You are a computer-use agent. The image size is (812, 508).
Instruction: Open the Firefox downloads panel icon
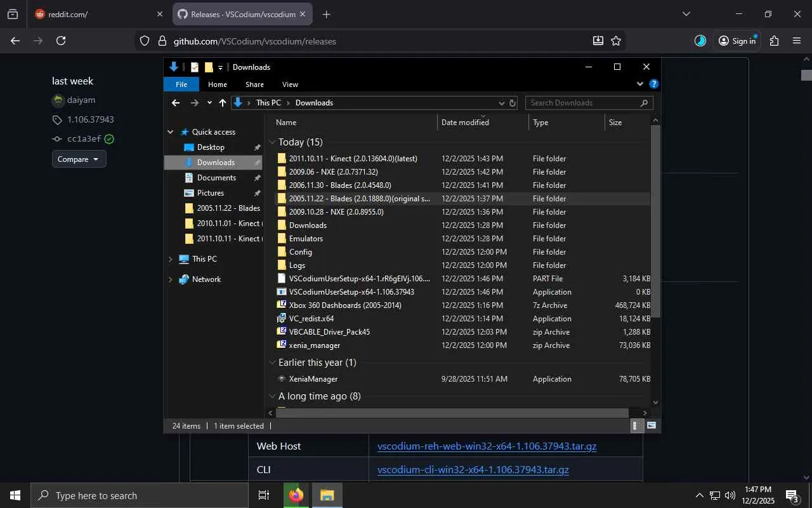click(598, 41)
